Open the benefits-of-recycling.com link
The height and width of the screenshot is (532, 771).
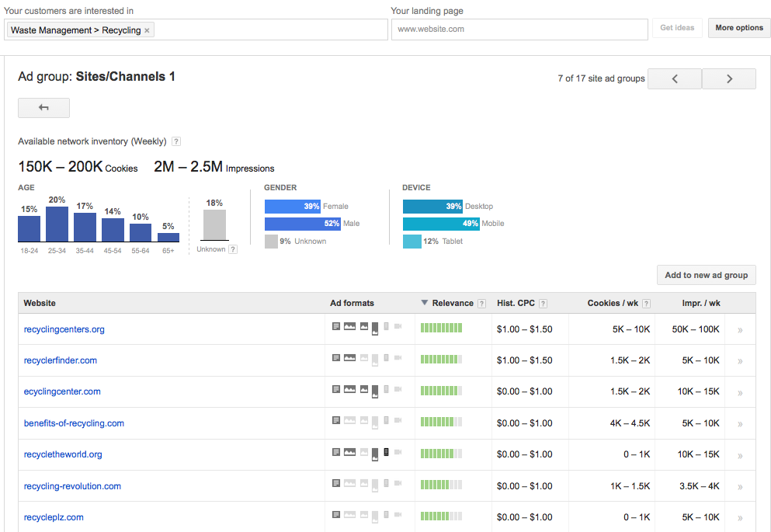(74, 423)
